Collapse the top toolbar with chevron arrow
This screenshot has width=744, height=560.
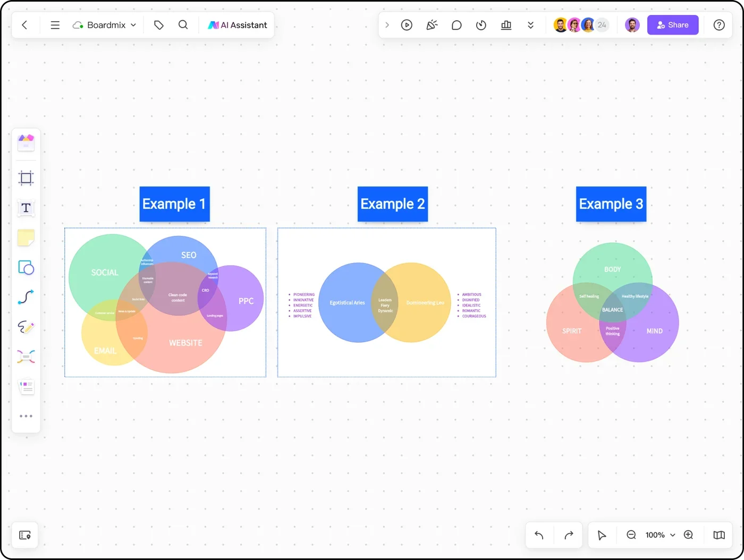(x=387, y=25)
